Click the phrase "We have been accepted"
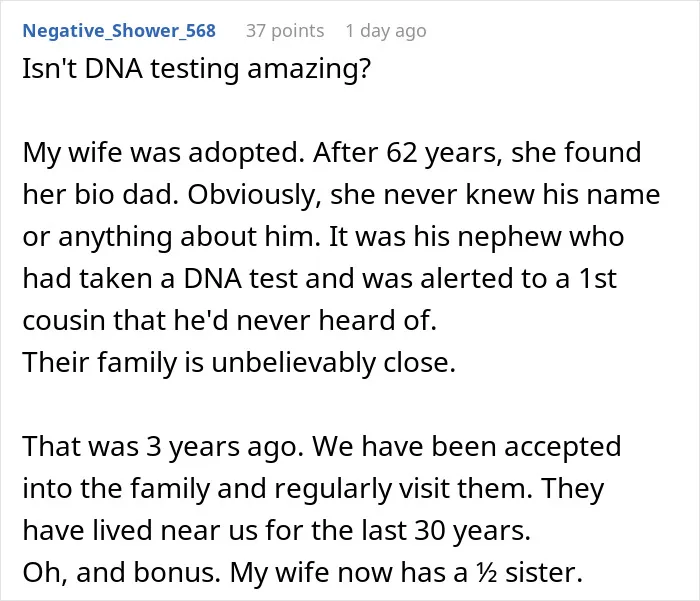 467,447
